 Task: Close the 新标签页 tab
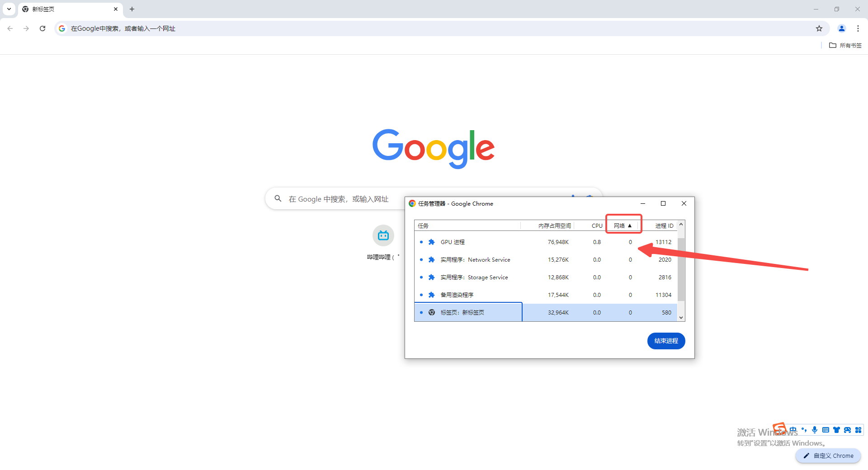pos(116,9)
